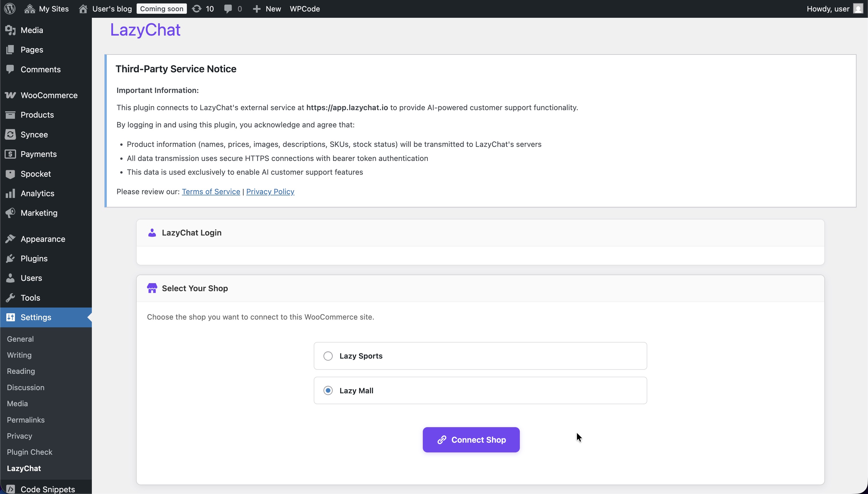The height and width of the screenshot is (494, 868).
Task: Click the user avatar icon at top right
Action: click(x=858, y=9)
